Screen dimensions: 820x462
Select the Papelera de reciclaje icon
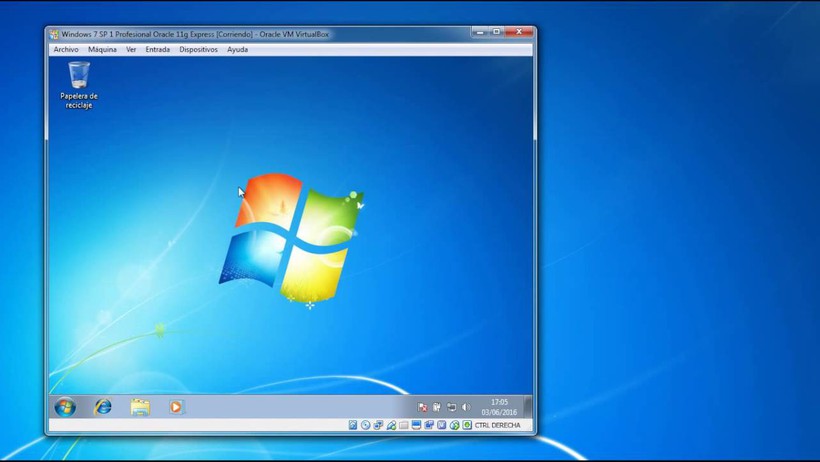(x=79, y=85)
